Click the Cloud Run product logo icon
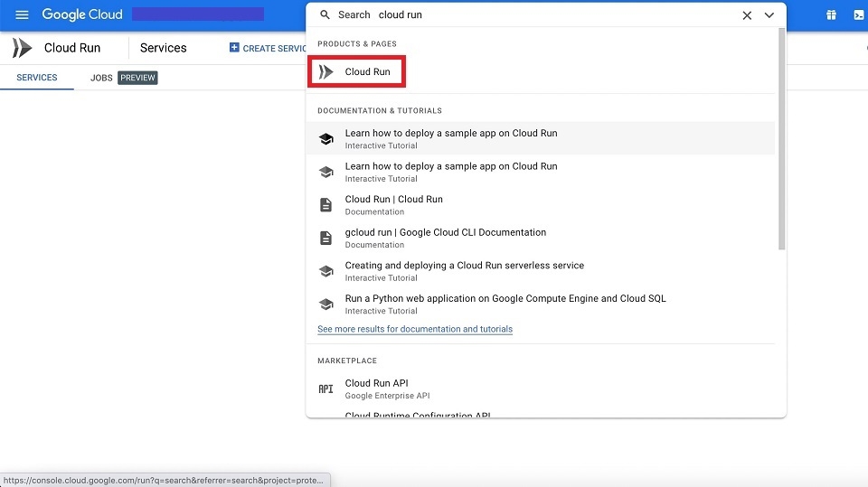Image resolution: width=868 pixels, height=487 pixels. coord(22,48)
